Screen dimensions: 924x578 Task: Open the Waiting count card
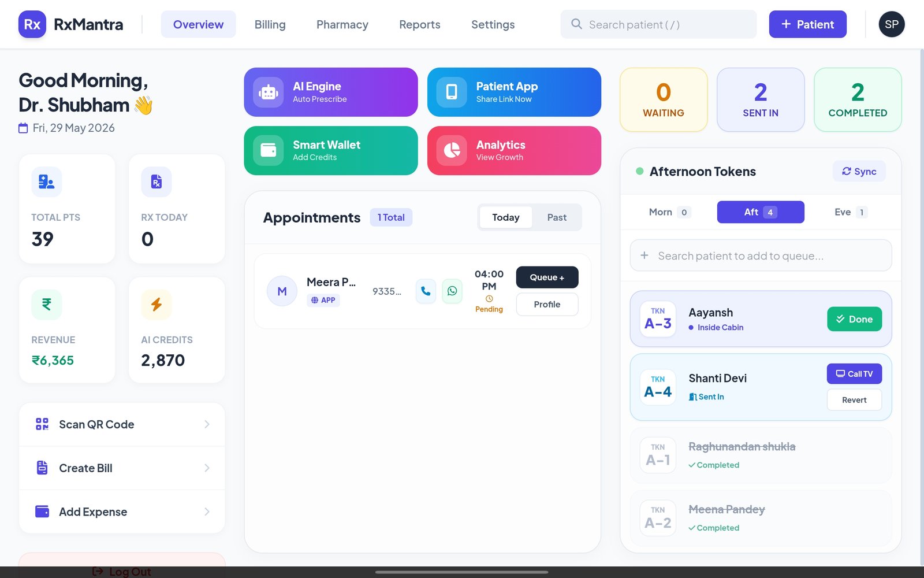(664, 100)
